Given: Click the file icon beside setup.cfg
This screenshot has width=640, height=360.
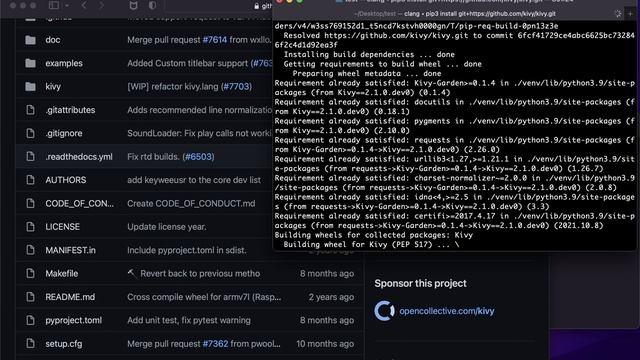Looking at the screenshot, I should pos(31,344).
